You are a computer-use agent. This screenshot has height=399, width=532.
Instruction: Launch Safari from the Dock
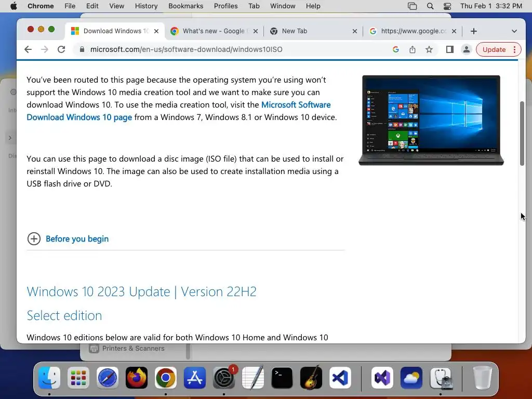pos(108,378)
